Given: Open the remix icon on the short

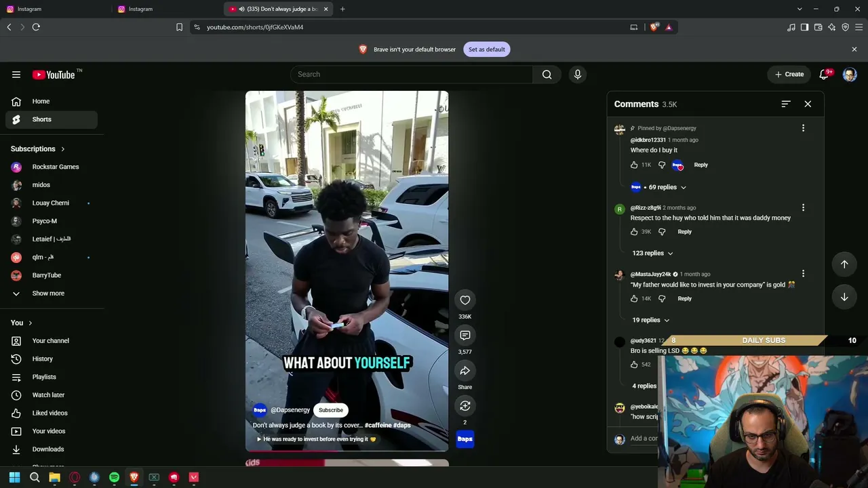Looking at the screenshot, I should click(x=465, y=406).
